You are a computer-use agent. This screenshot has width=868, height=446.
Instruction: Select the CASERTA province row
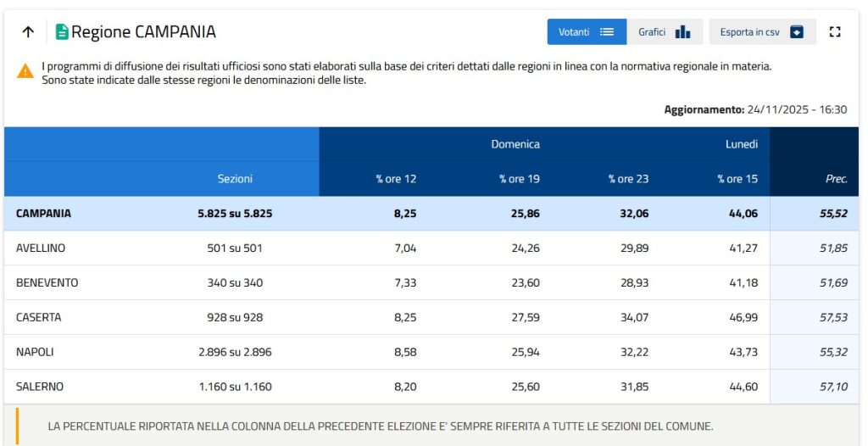pyautogui.click(x=39, y=317)
